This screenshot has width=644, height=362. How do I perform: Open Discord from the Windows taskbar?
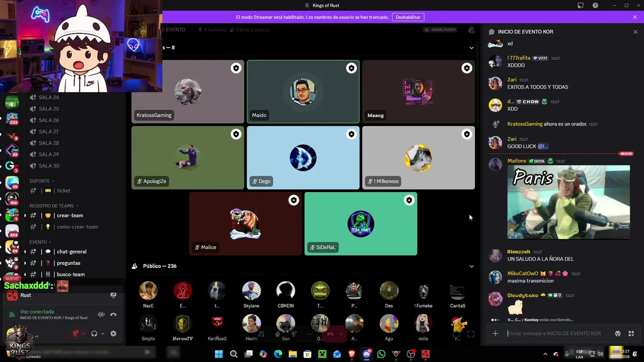[x=366, y=354]
